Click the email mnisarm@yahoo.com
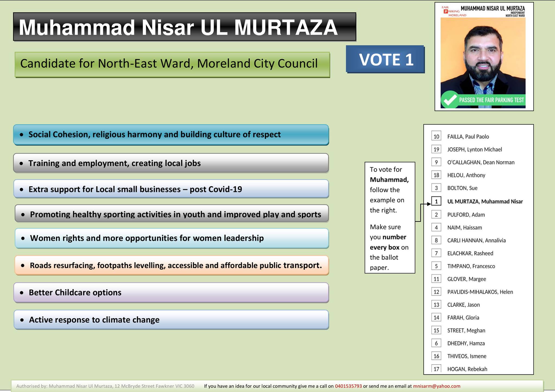 tap(437, 386)
